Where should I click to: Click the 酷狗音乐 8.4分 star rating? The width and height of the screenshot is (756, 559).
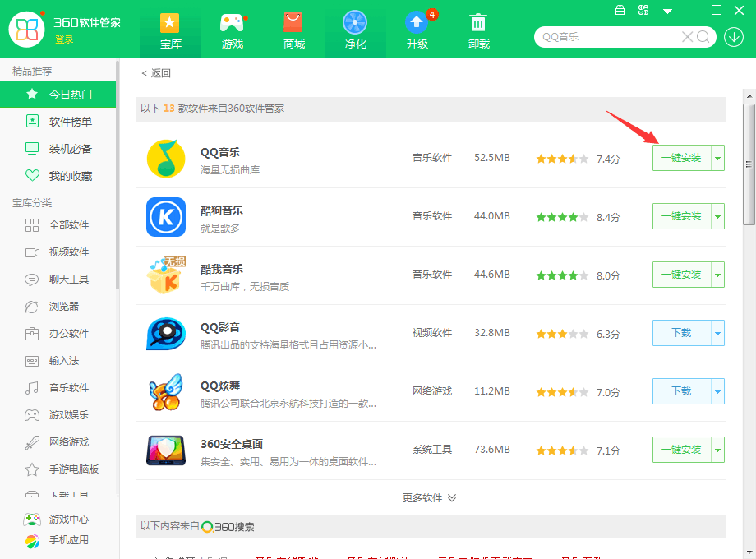(x=562, y=217)
